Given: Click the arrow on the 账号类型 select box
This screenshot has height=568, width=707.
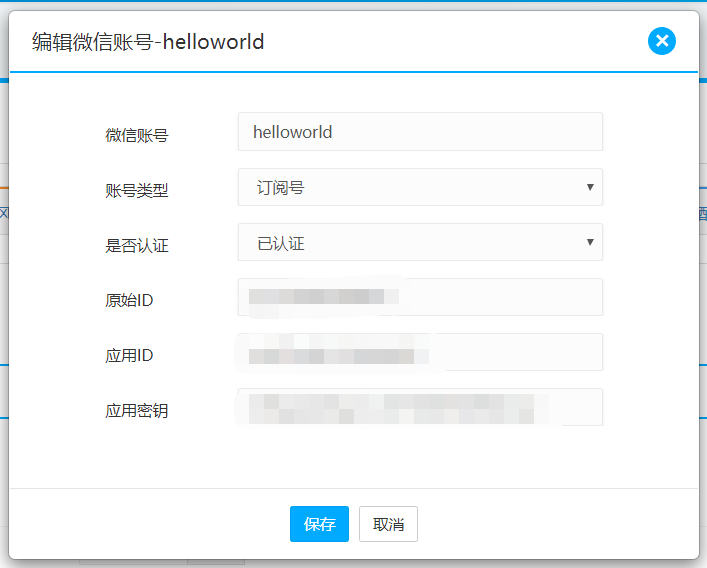Looking at the screenshot, I should point(590,187).
